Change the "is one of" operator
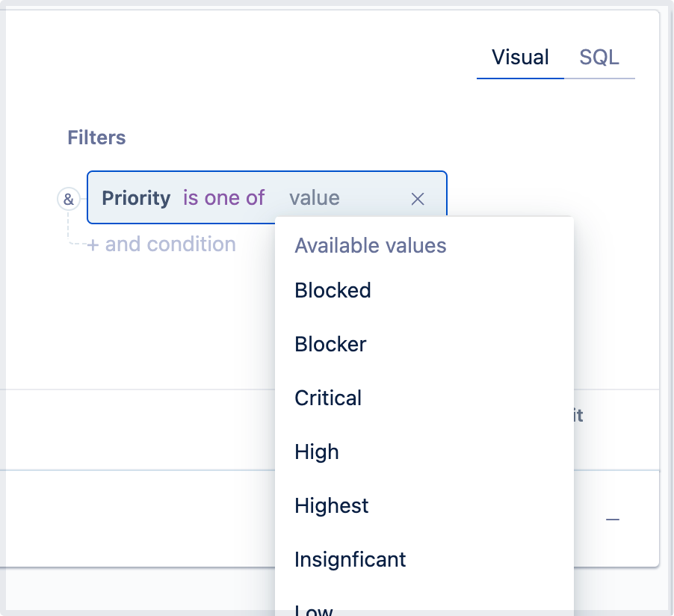Image resolution: width=674 pixels, height=616 pixels. [224, 198]
